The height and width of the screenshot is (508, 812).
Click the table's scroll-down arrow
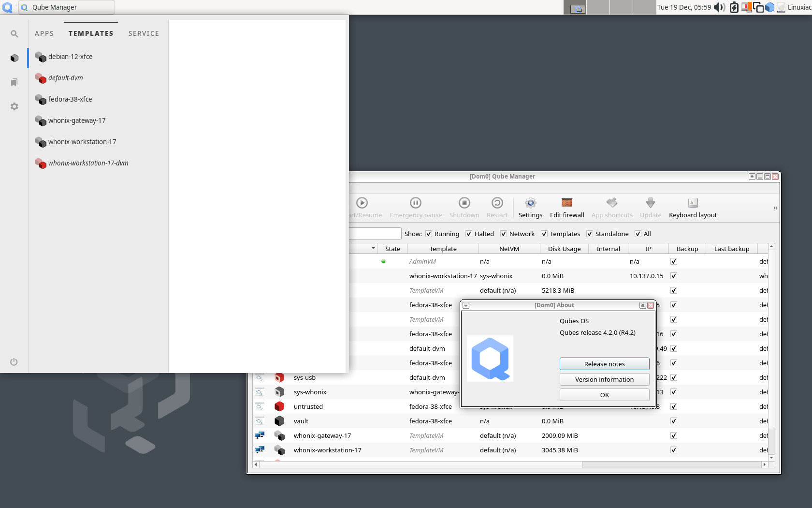click(771, 457)
